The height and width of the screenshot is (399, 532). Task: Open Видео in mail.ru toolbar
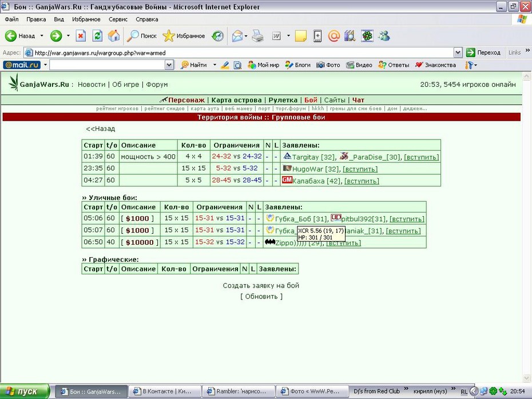[x=359, y=65]
